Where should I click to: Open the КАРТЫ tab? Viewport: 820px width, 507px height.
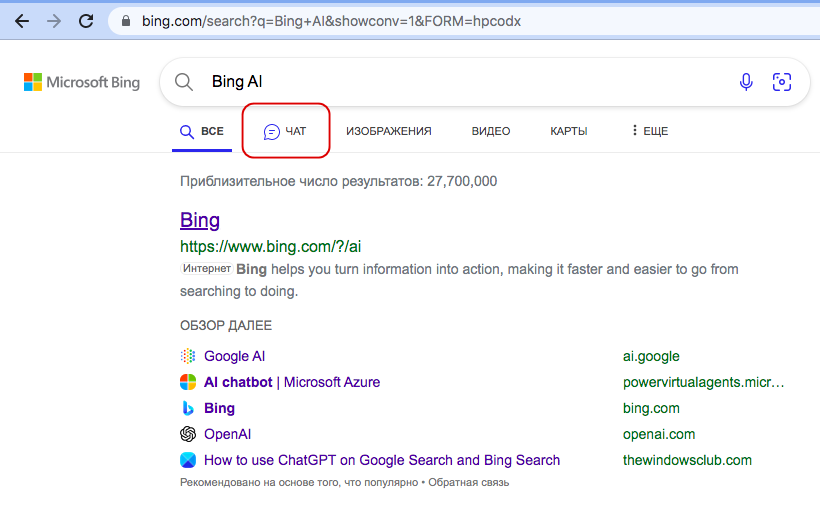coord(568,131)
